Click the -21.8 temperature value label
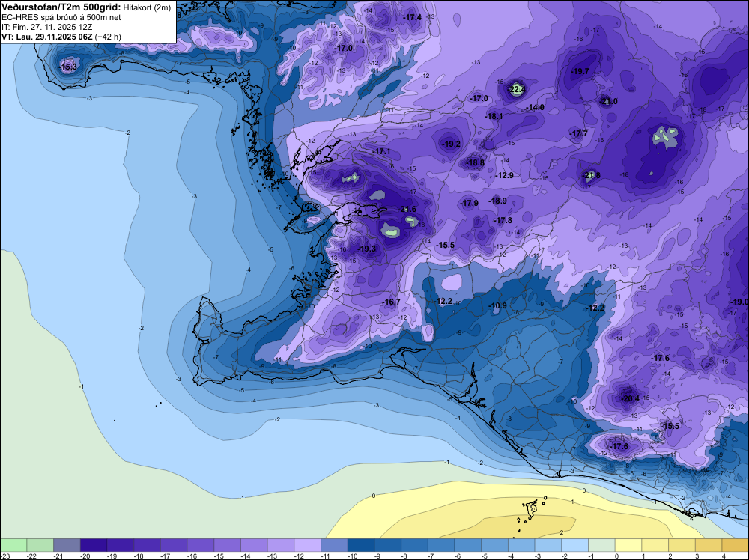 (x=592, y=176)
